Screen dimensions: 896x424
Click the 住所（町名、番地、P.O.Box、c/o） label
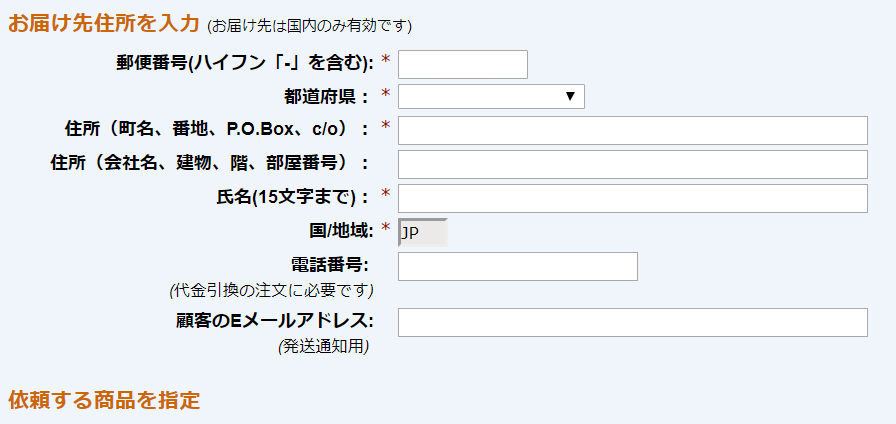(218, 129)
